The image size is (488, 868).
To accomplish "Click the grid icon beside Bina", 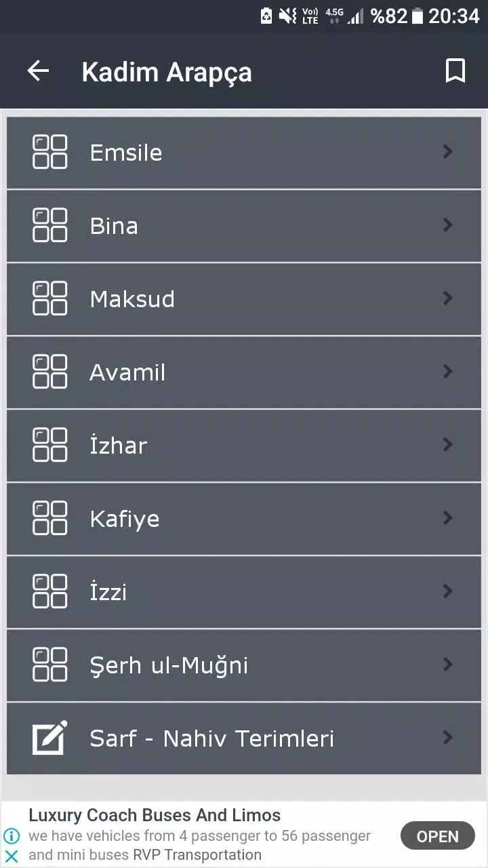I will coord(50,225).
